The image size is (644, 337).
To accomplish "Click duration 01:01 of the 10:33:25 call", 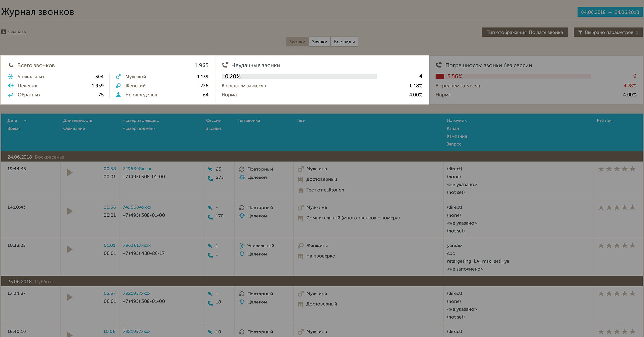I will 109,245.
